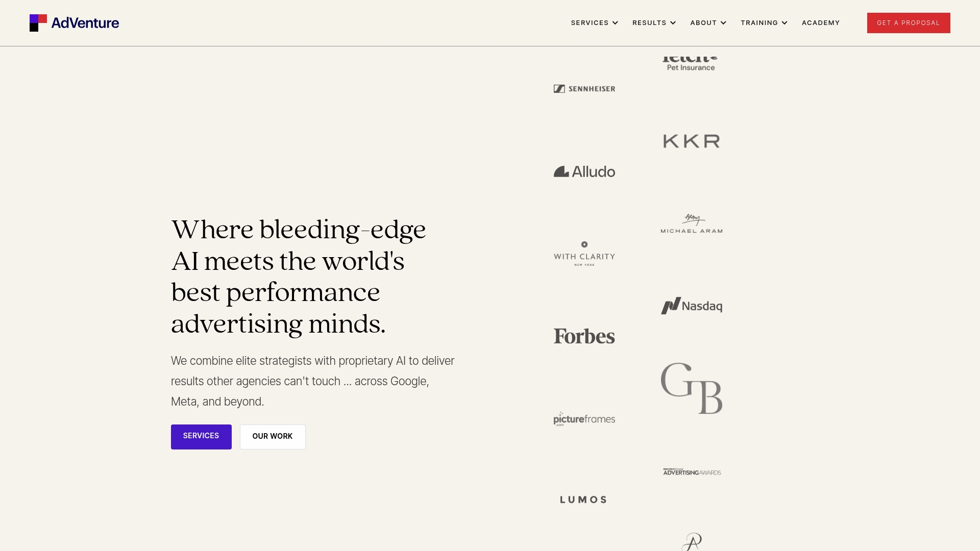This screenshot has height=551, width=980.
Task: Click the GB monogram logo
Action: [x=691, y=388]
